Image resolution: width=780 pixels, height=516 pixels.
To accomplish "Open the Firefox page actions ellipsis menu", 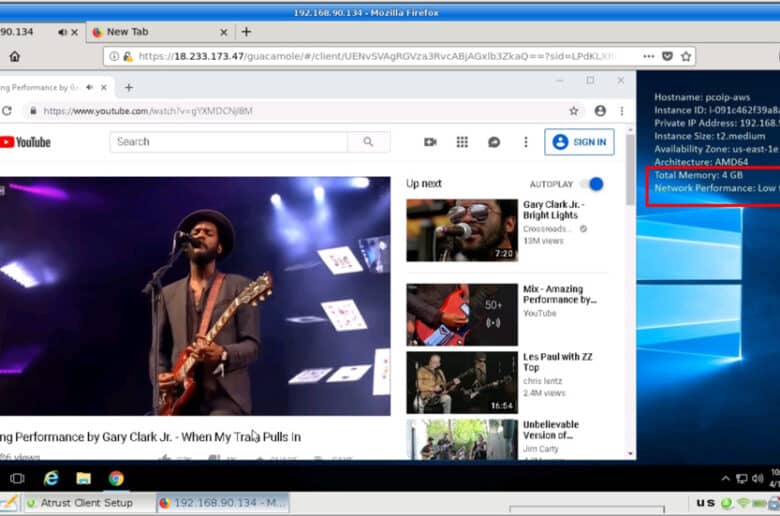I will 648,56.
